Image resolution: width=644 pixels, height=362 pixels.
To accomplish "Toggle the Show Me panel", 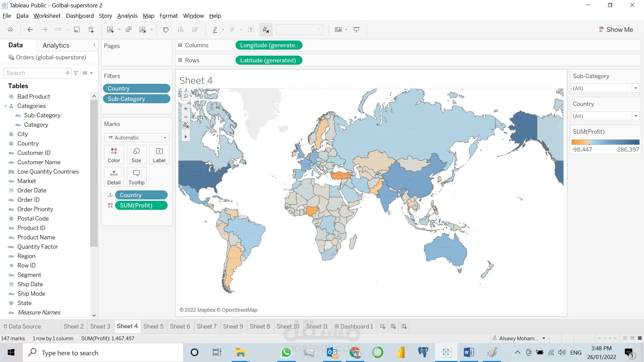I will (x=616, y=29).
